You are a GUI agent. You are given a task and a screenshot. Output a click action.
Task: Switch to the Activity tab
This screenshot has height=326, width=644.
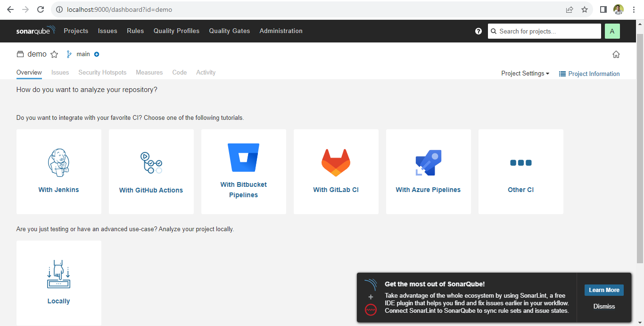point(206,73)
